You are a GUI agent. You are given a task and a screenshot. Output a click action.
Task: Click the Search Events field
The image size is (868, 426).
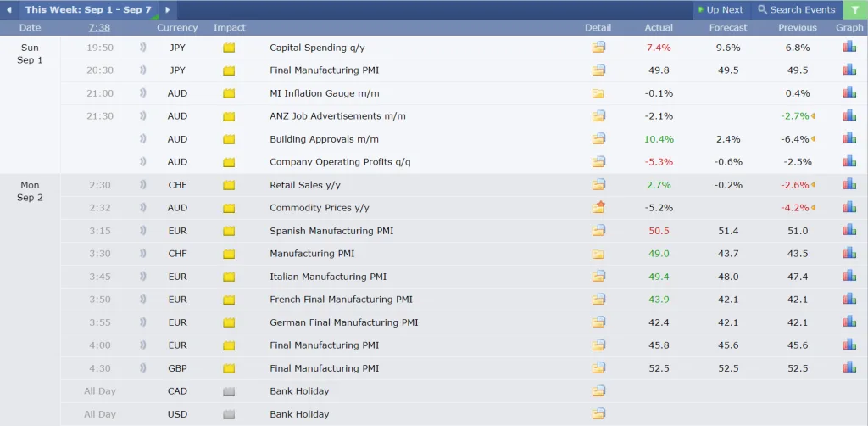tap(797, 10)
